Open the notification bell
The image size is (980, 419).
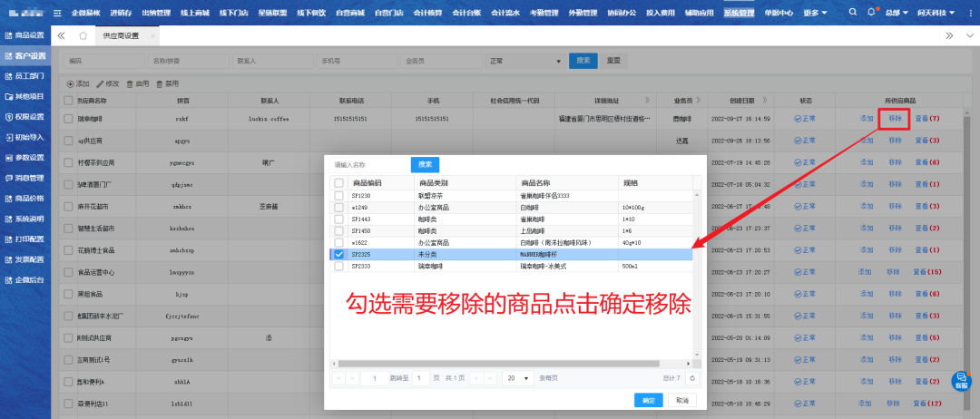(871, 13)
